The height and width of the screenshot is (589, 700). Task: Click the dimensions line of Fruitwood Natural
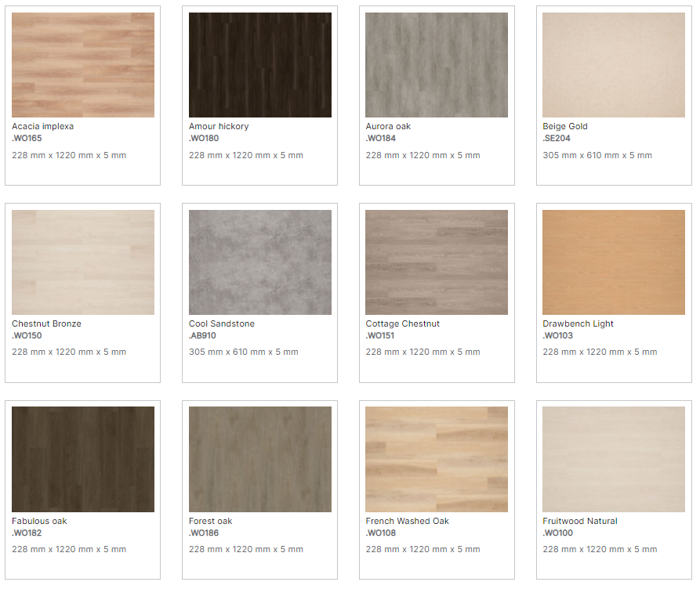click(x=600, y=549)
